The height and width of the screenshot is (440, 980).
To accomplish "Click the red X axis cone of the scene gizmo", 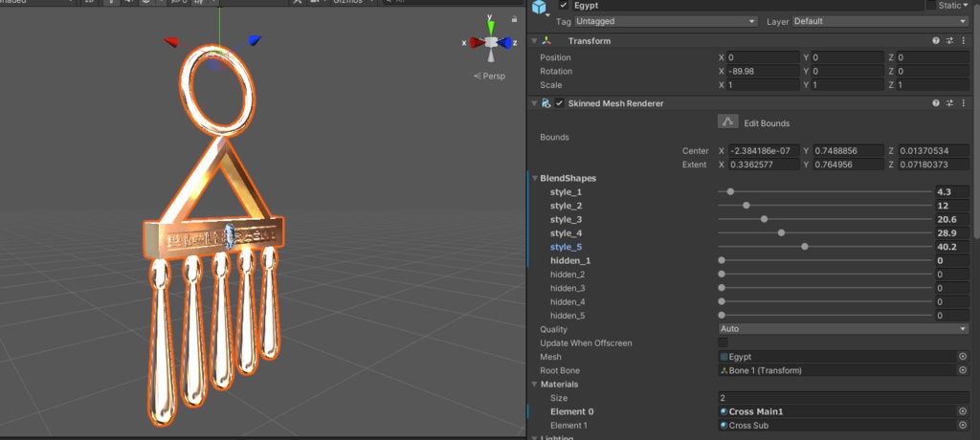I will click(477, 42).
